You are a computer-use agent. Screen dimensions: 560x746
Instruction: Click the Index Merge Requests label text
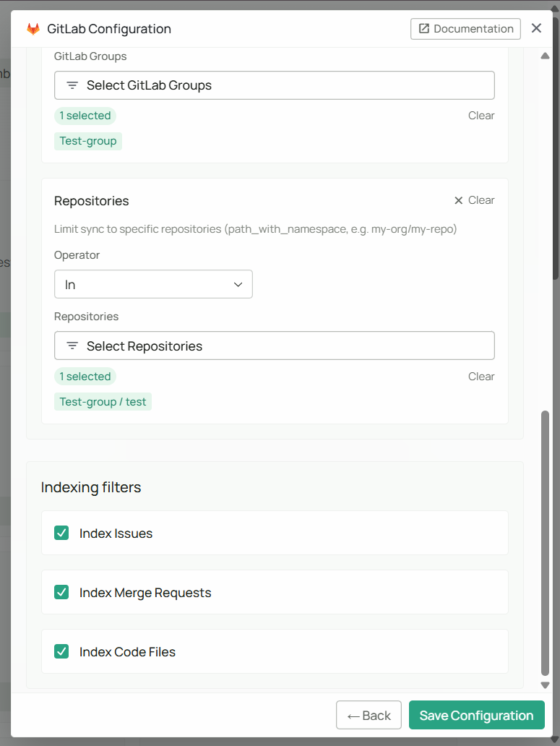click(145, 593)
